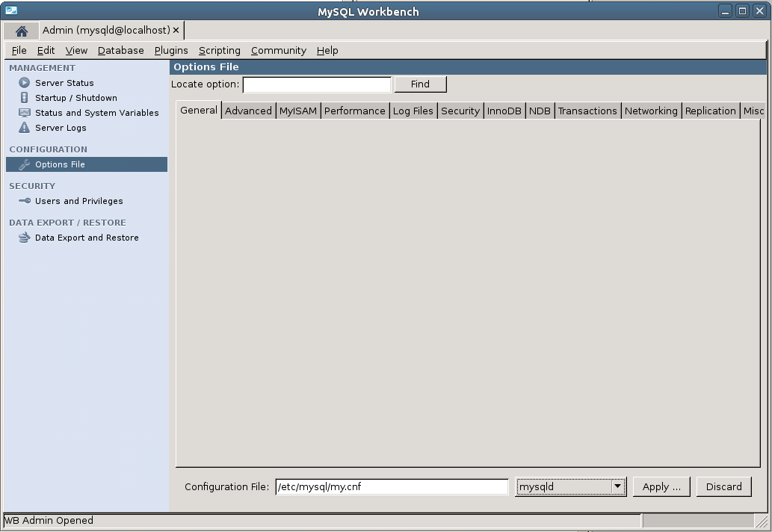Open the Scripting menu

coord(219,50)
